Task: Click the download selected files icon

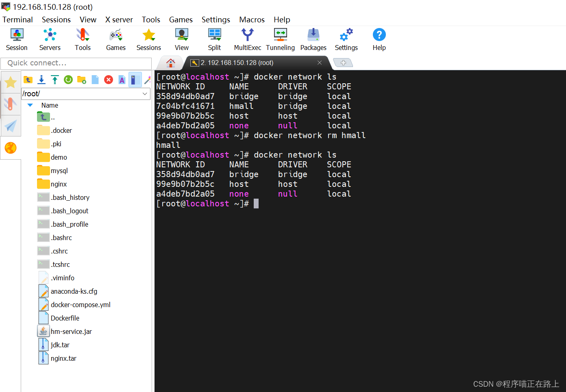Action: pyautogui.click(x=41, y=80)
